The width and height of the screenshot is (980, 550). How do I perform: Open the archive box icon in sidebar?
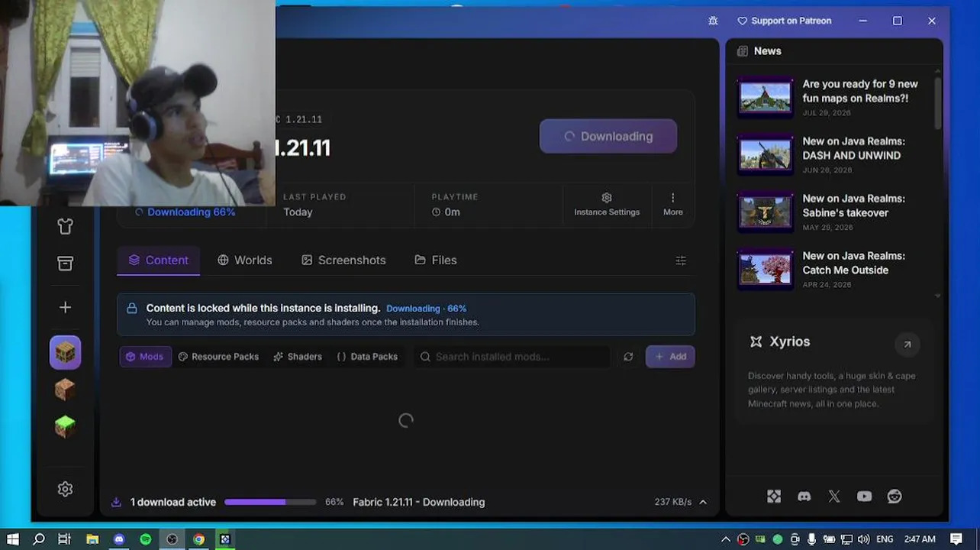click(x=65, y=264)
